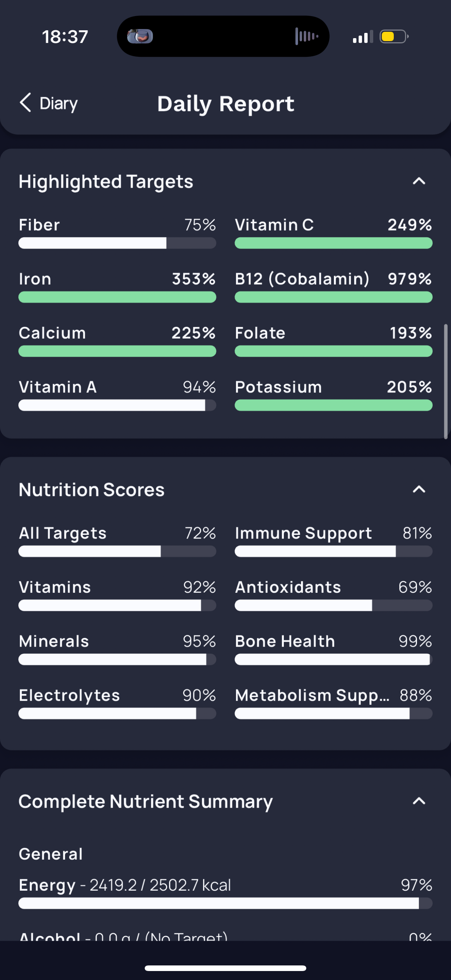The width and height of the screenshot is (451, 980).
Task: Go back to Diary
Action: pyautogui.click(x=48, y=103)
